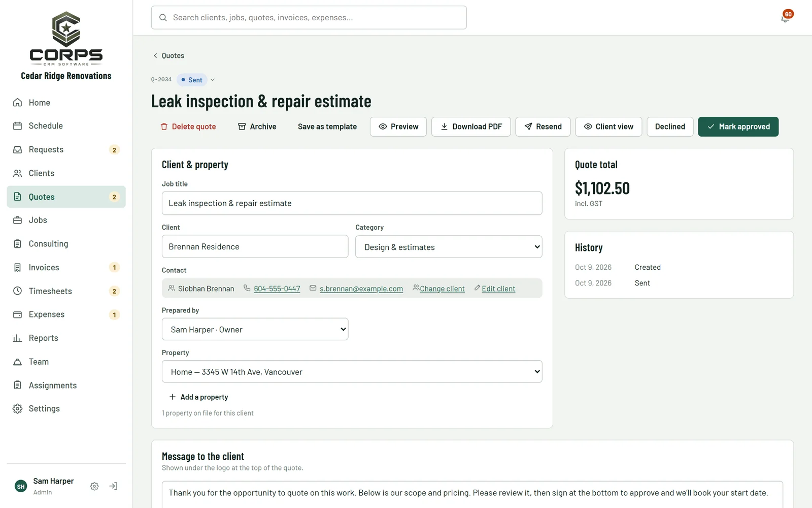This screenshot has width=812, height=508.
Task: Click the Timesheets clock icon
Action: tap(18, 291)
